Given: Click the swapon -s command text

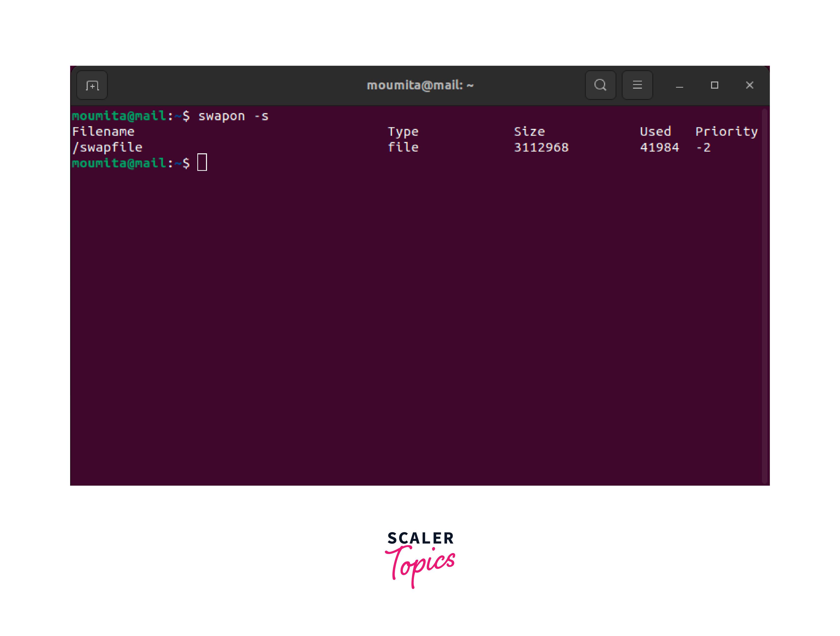Looking at the screenshot, I should click(233, 116).
